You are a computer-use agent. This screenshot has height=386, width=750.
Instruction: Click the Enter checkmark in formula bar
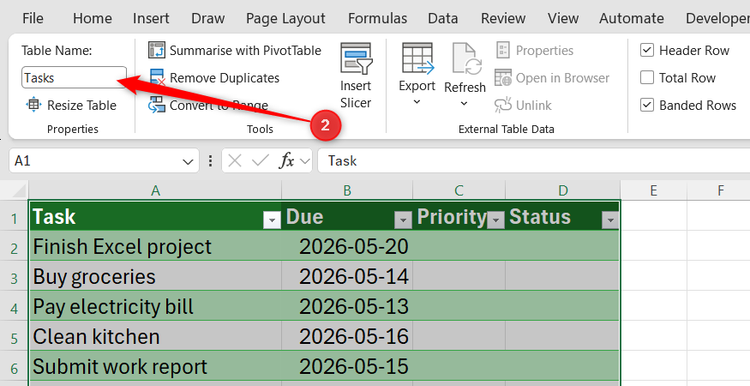click(261, 161)
